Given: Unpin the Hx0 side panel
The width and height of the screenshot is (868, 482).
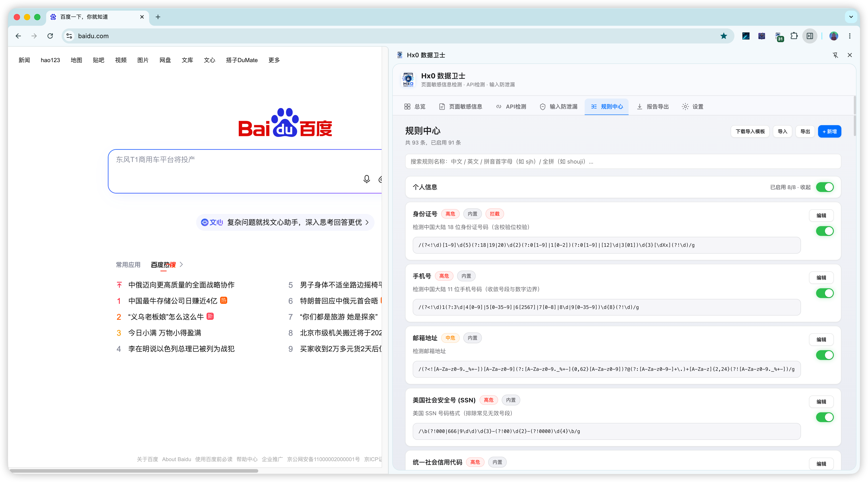Looking at the screenshot, I should click(835, 55).
